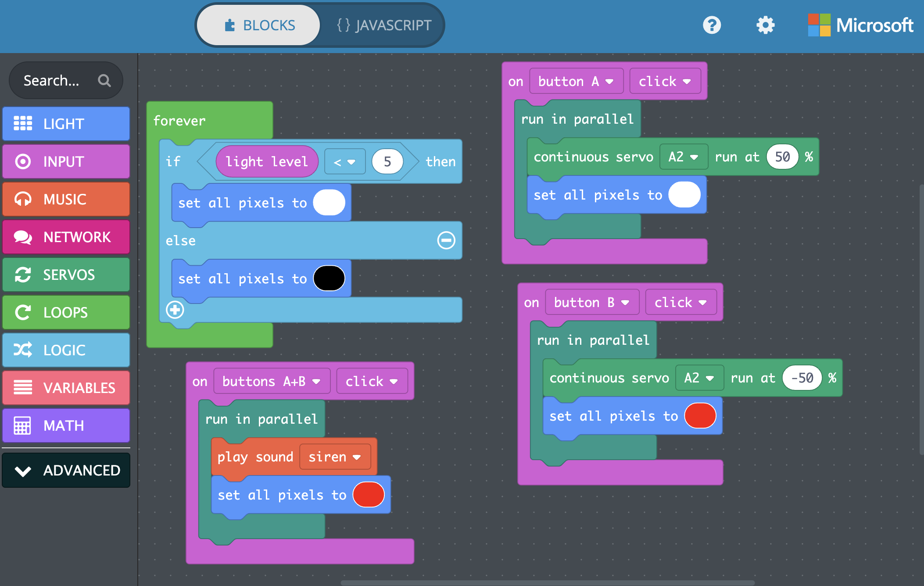This screenshot has width=924, height=586.
Task: Click the help question mark icon
Action: click(x=712, y=25)
